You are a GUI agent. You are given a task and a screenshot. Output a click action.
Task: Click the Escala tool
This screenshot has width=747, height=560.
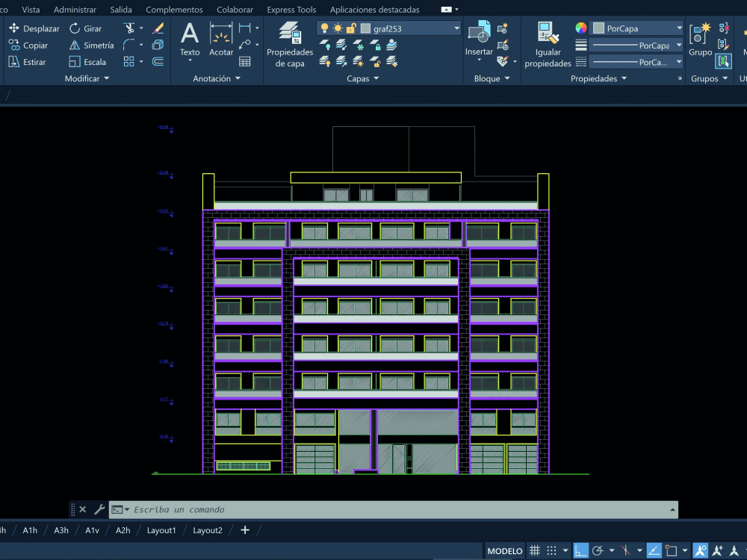click(90, 62)
